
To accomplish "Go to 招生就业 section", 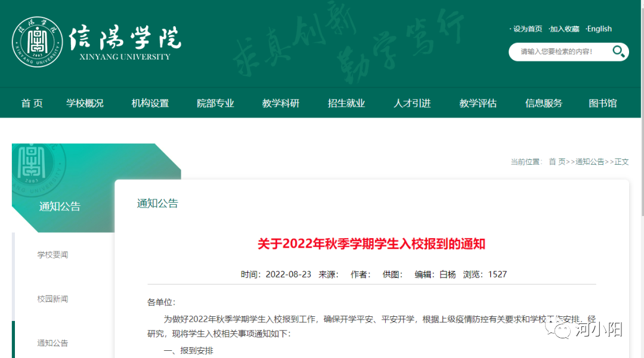I will pyautogui.click(x=346, y=103).
